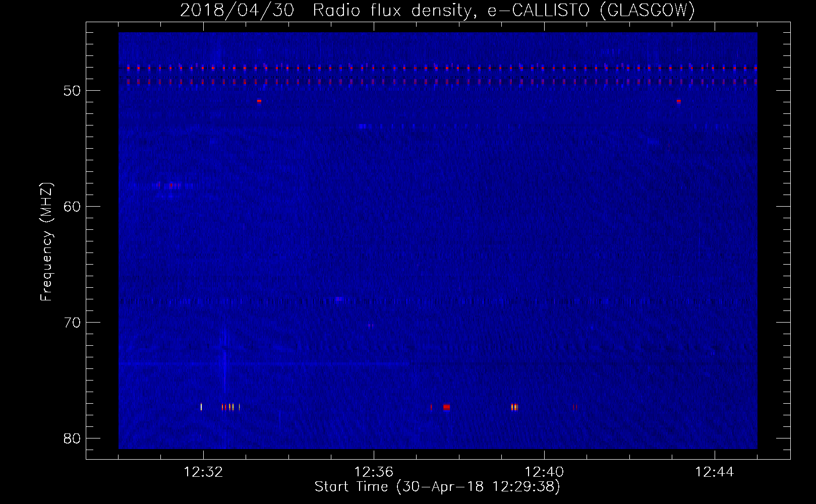Click the 12:40 time axis label
The width and height of the screenshot is (816, 504).
coord(544,472)
